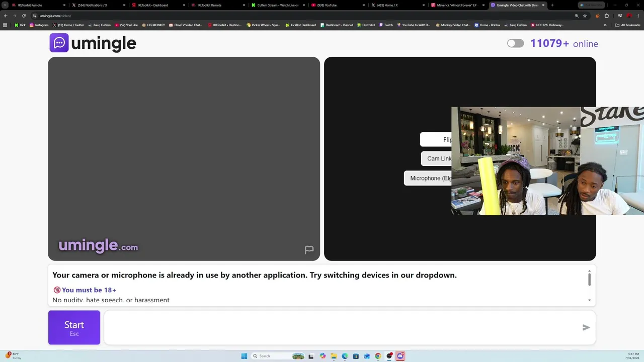Image resolution: width=644 pixels, height=362 pixels.
Task: Open the KickBot Dashboard bookmark
Action: click(x=301, y=25)
